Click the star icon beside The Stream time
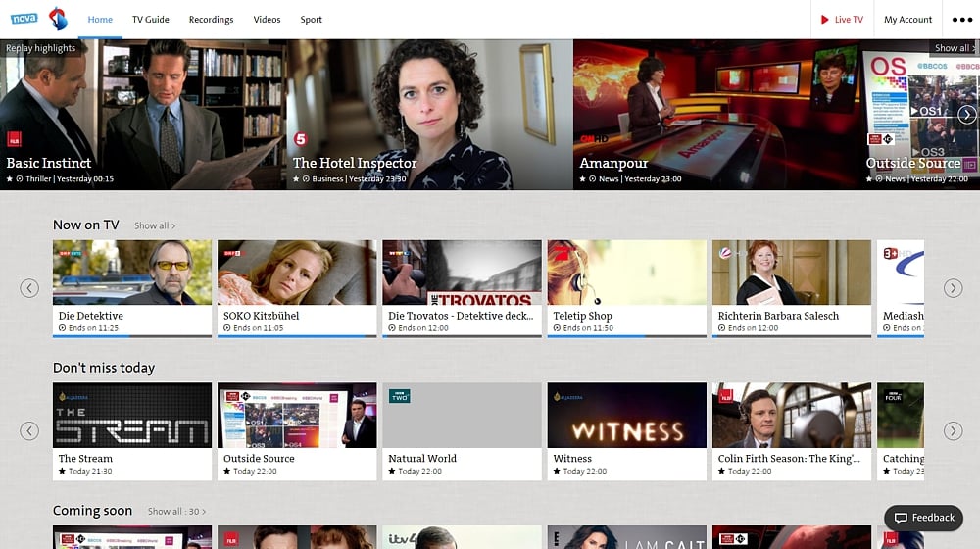 [x=62, y=471]
